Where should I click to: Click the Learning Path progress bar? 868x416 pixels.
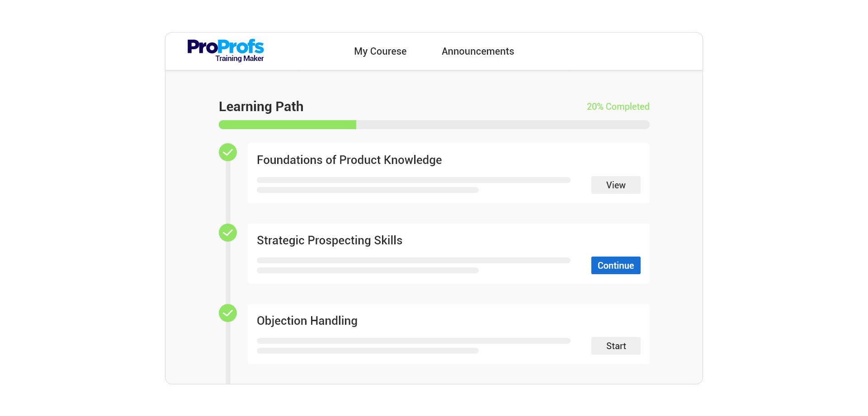pyautogui.click(x=434, y=125)
